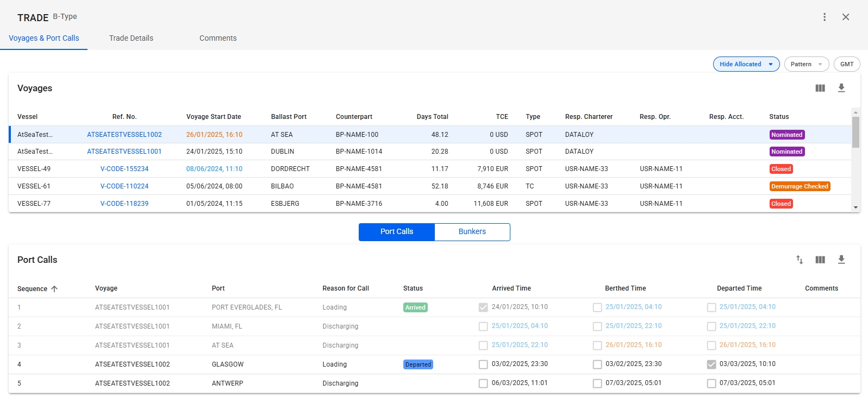
Task: Switch to the Trade Details tab
Action: coord(131,38)
